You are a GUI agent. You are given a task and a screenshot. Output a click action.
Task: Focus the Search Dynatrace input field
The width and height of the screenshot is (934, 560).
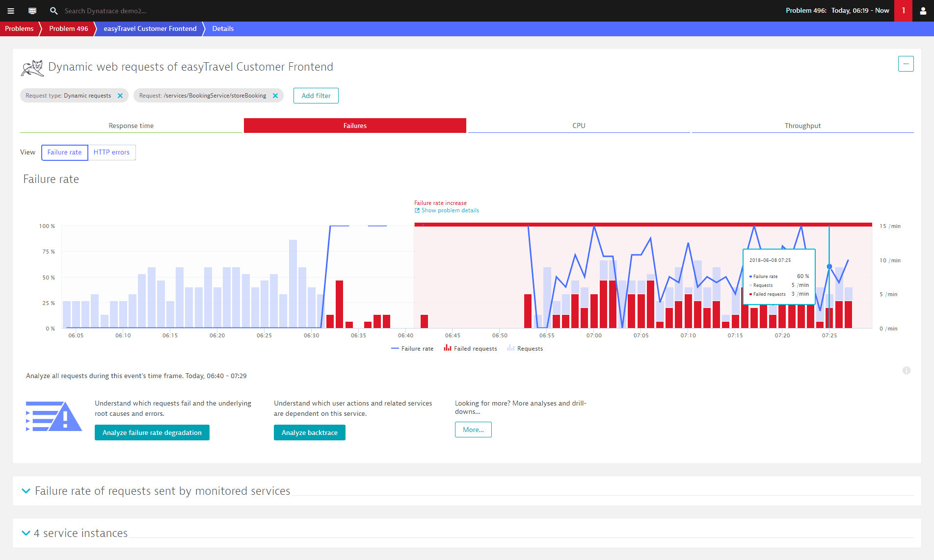pyautogui.click(x=106, y=11)
